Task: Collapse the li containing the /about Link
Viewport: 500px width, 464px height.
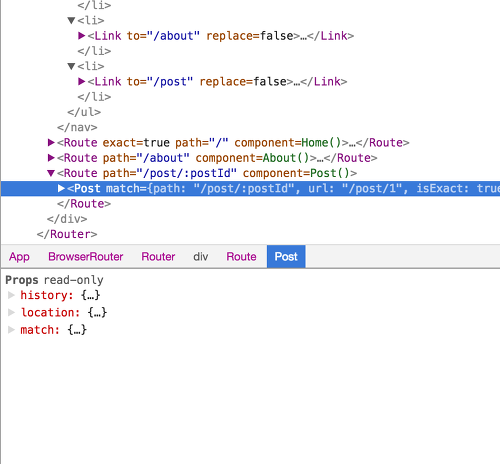Action: [71, 21]
